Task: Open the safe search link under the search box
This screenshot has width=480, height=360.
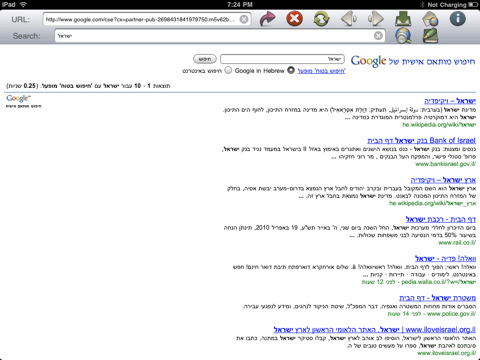Action: click(321, 71)
